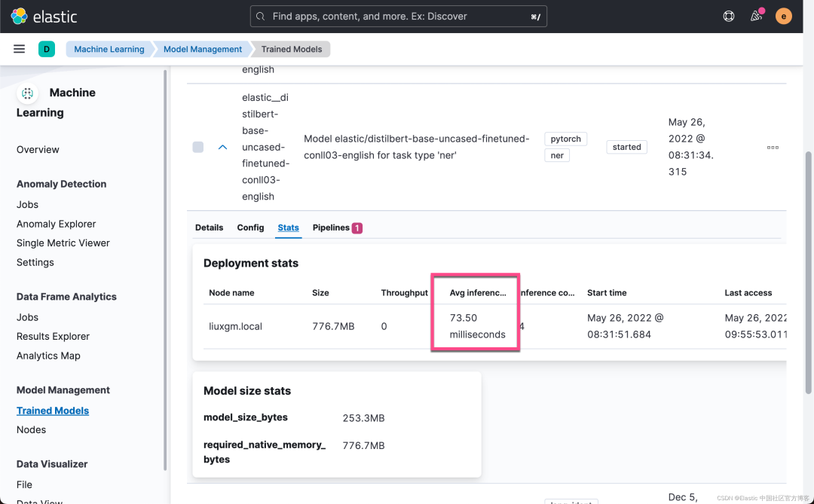Click the 'liuxgm.local' node name cell
This screenshot has height=504, width=814.
(x=235, y=326)
